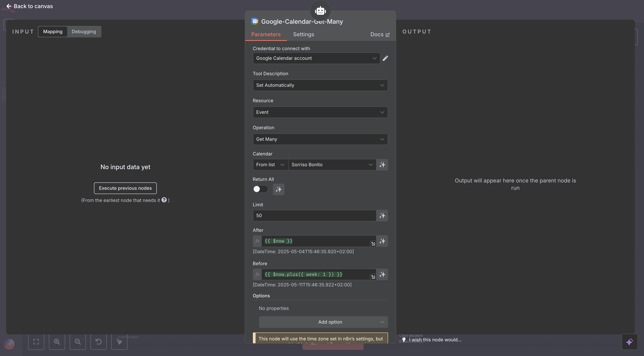
Task: Open the Tool Description dropdown
Action: click(x=320, y=85)
